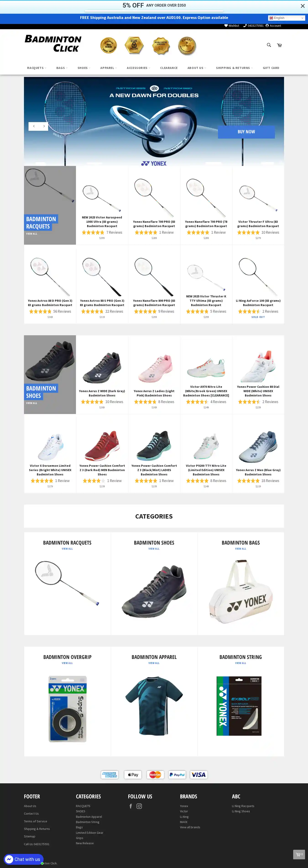View all under Badminton Bags category
308x868 pixels.
[241, 548]
